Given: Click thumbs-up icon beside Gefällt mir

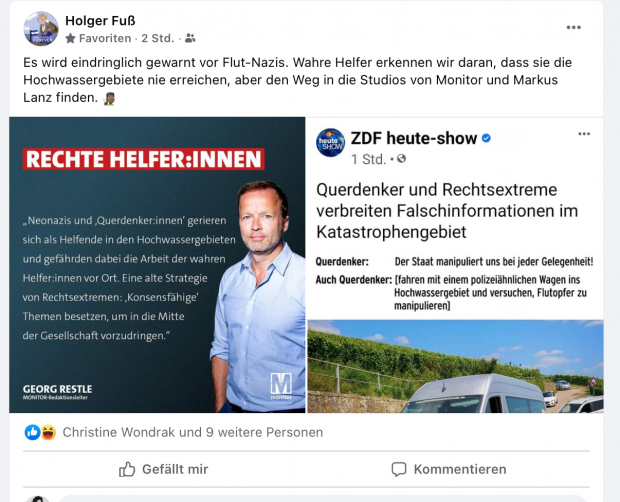Looking at the screenshot, I should pyautogui.click(x=127, y=469).
